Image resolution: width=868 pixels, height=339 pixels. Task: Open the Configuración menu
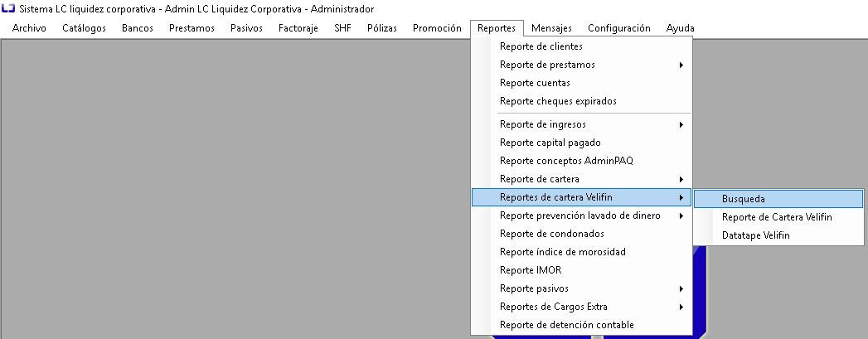click(x=619, y=28)
